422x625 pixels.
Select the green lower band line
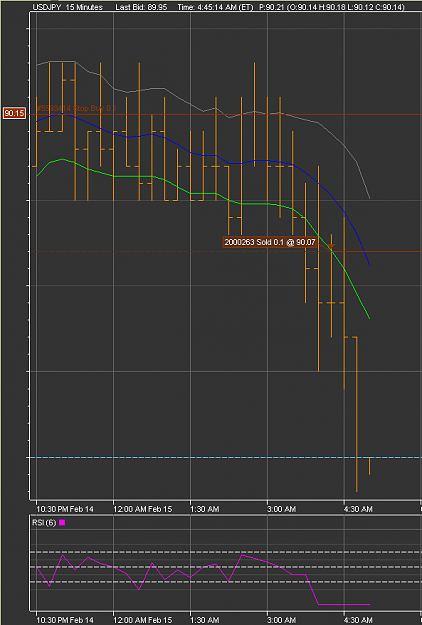[x=203, y=193]
